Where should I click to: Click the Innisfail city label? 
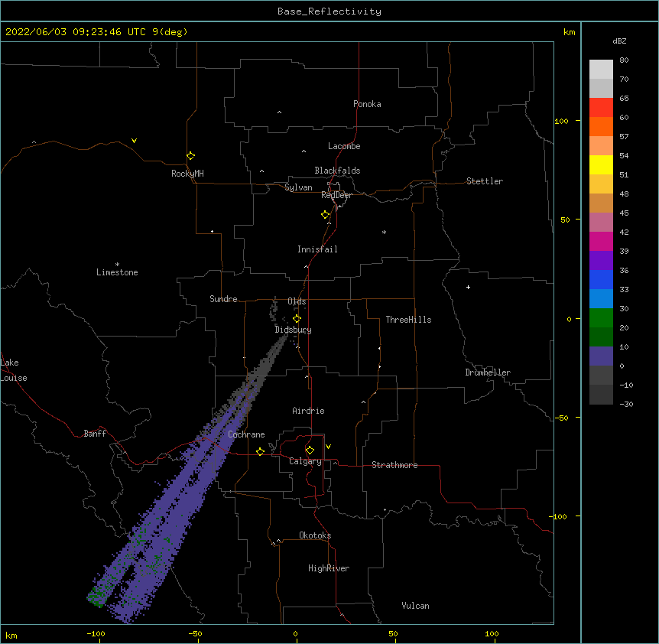point(317,249)
